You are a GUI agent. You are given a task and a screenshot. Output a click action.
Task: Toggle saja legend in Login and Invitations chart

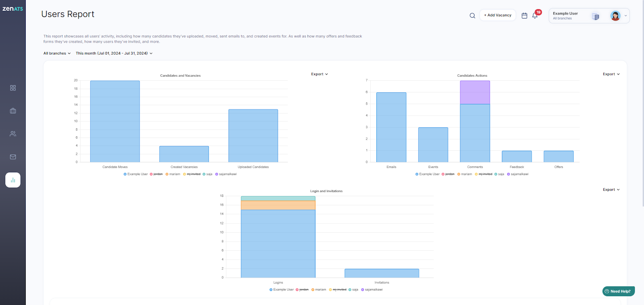coord(353,289)
